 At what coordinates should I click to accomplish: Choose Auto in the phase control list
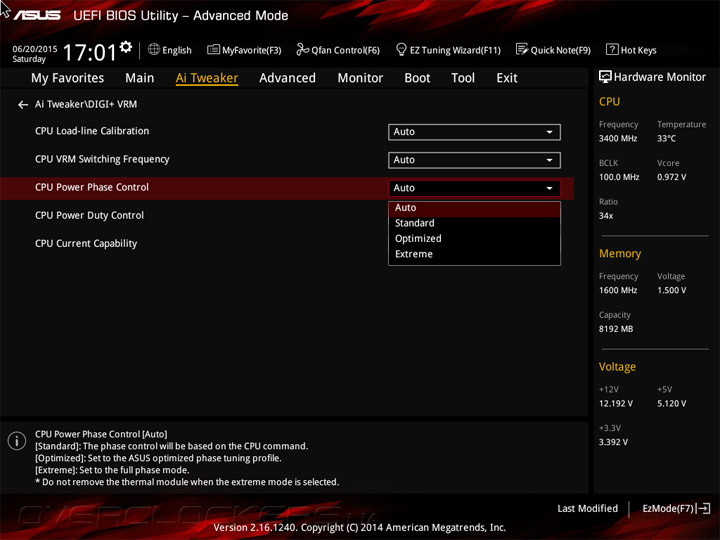coord(474,208)
